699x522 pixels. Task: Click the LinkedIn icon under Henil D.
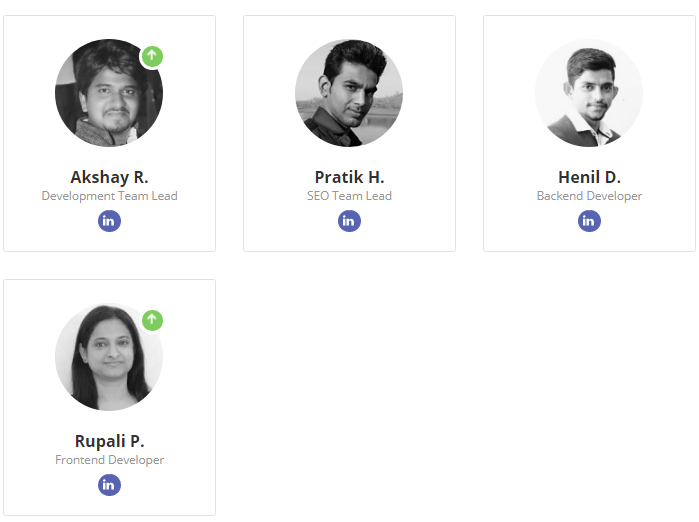[589, 221]
